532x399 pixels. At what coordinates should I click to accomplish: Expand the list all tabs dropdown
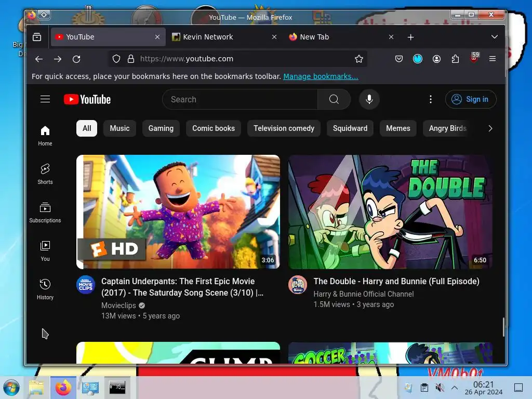click(495, 37)
